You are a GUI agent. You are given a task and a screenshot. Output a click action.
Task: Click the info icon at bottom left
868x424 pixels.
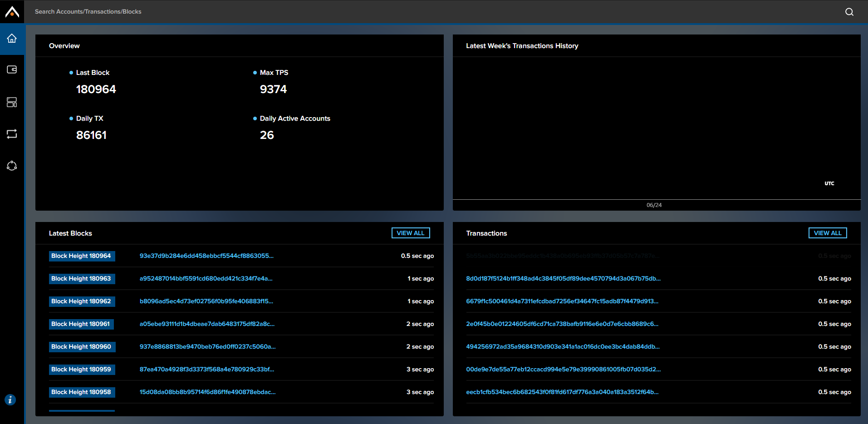coord(10,400)
